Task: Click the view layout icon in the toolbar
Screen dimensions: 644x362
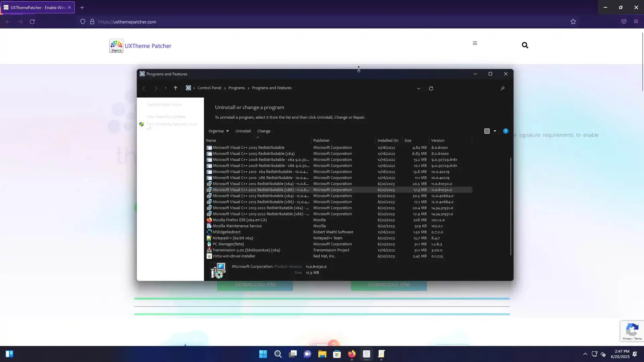Action: point(487,131)
